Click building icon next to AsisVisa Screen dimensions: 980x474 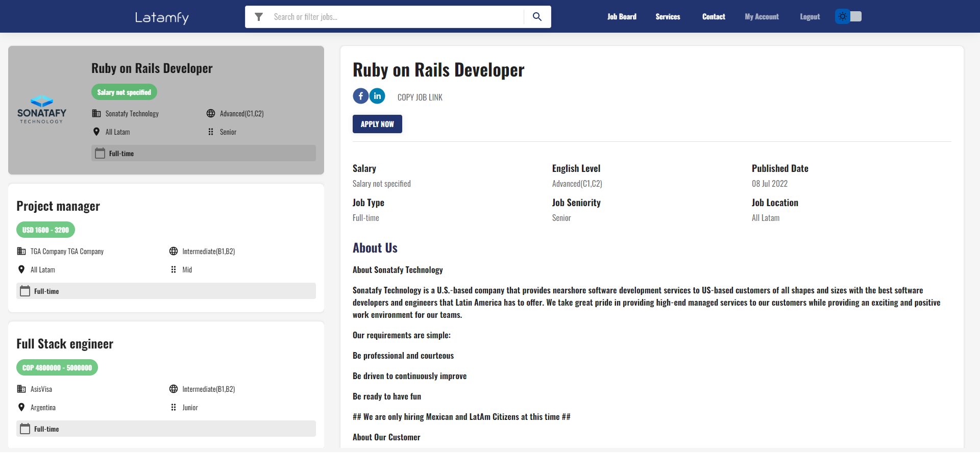pos(21,389)
